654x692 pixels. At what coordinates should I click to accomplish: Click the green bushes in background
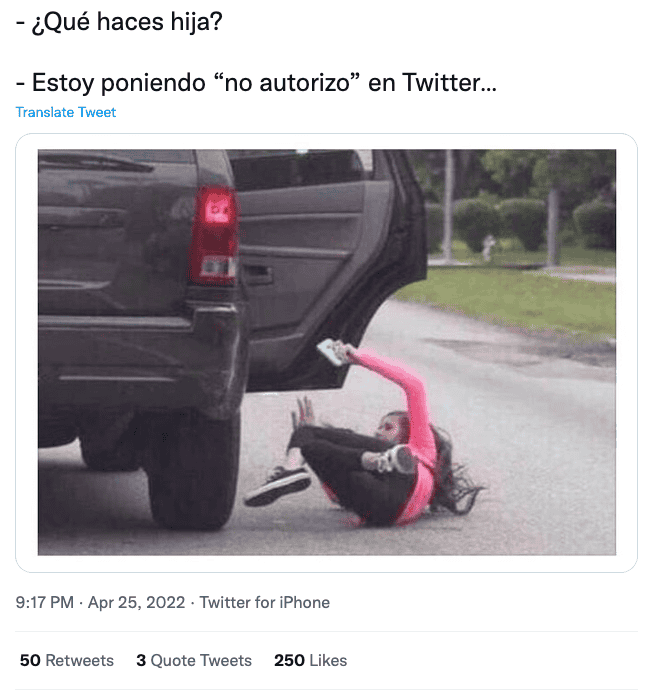click(530, 223)
